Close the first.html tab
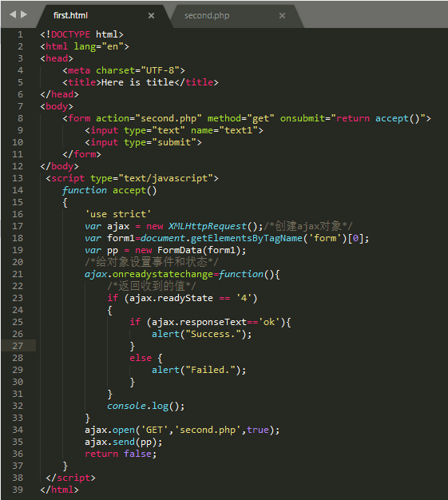 coord(151,15)
